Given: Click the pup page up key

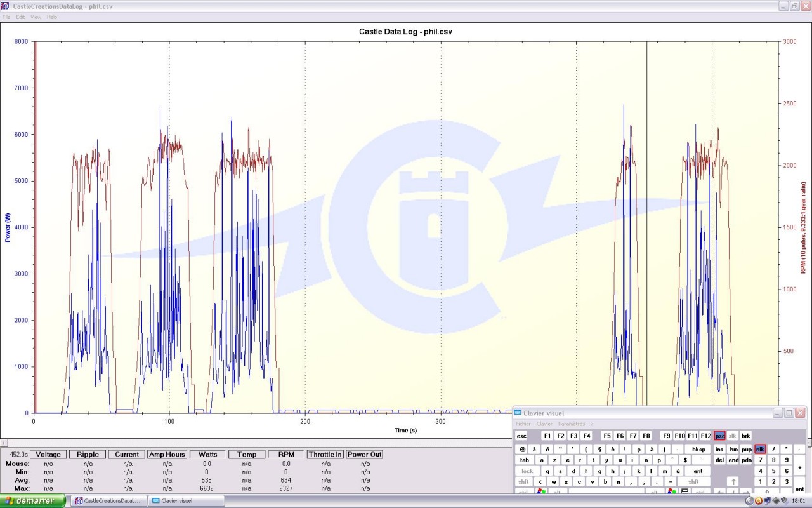Looking at the screenshot, I should click(x=746, y=450).
